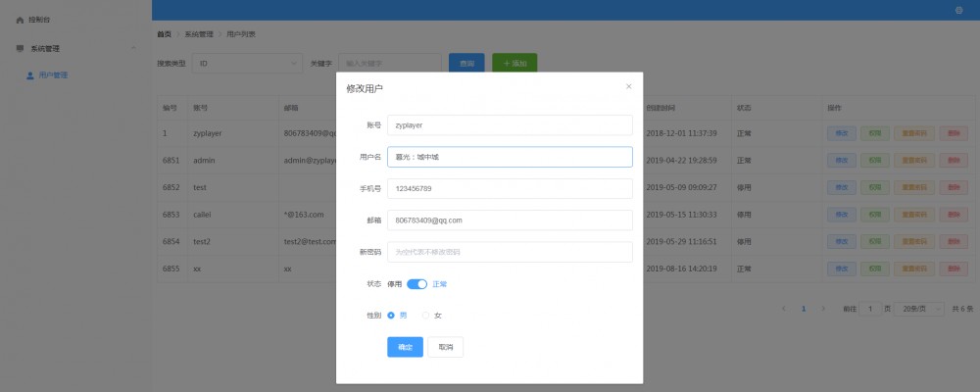The width and height of the screenshot is (980, 392).
Task: Toggle the 状态 switch in the dialog
Action: pyautogui.click(x=416, y=284)
